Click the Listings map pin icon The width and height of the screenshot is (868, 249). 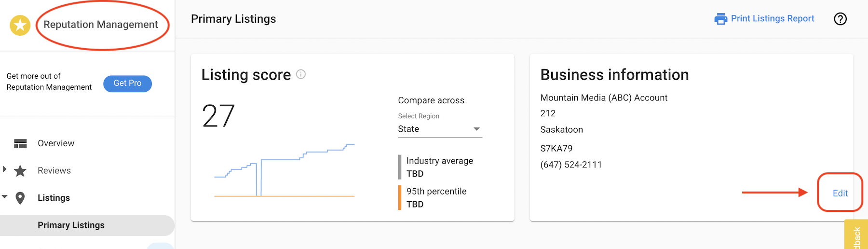point(20,198)
